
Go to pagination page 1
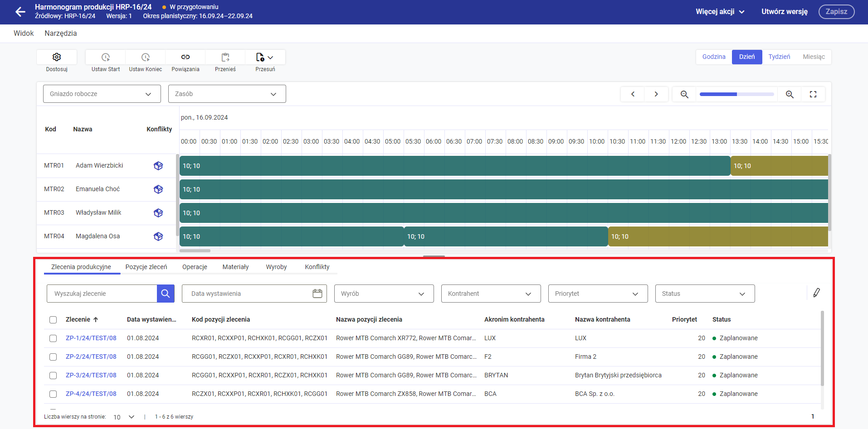[813, 416]
